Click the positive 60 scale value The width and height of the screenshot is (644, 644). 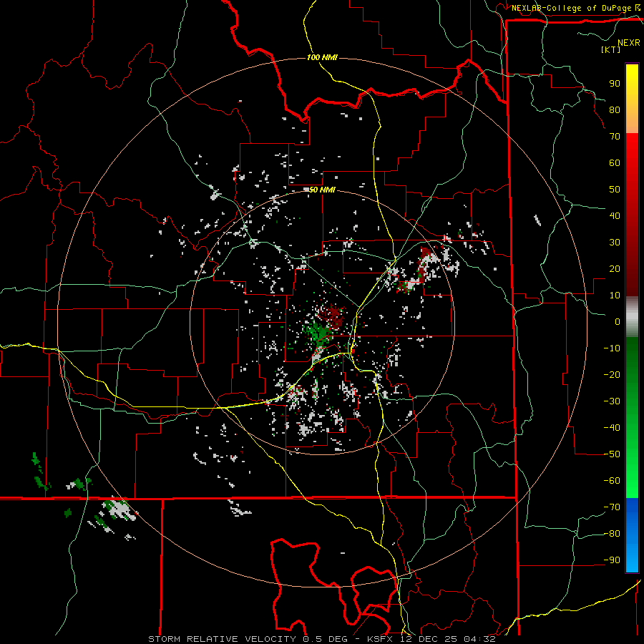[615, 163]
